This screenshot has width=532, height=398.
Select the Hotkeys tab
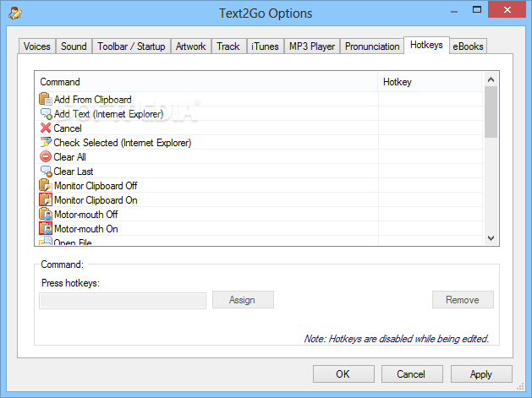(x=426, y=45)
